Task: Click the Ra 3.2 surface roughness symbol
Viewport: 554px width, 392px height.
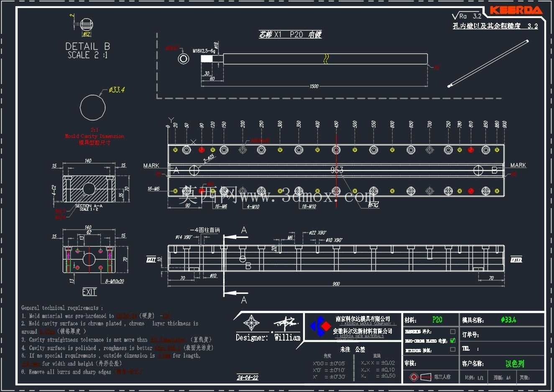Action: 467,16
